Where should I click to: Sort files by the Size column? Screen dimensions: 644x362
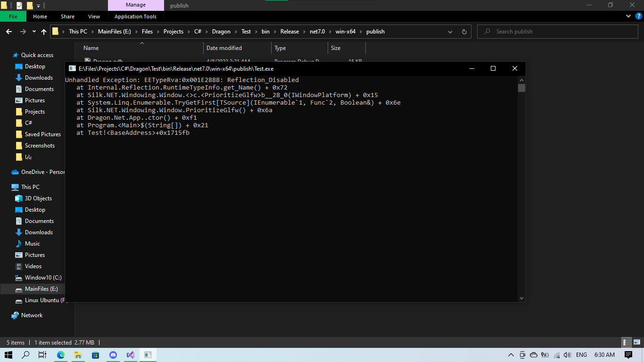[347, 48]
